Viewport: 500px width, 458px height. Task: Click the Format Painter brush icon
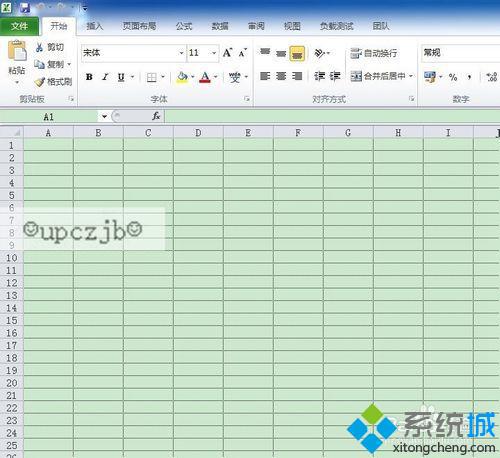pyautogui.click(x=40, y=82)
